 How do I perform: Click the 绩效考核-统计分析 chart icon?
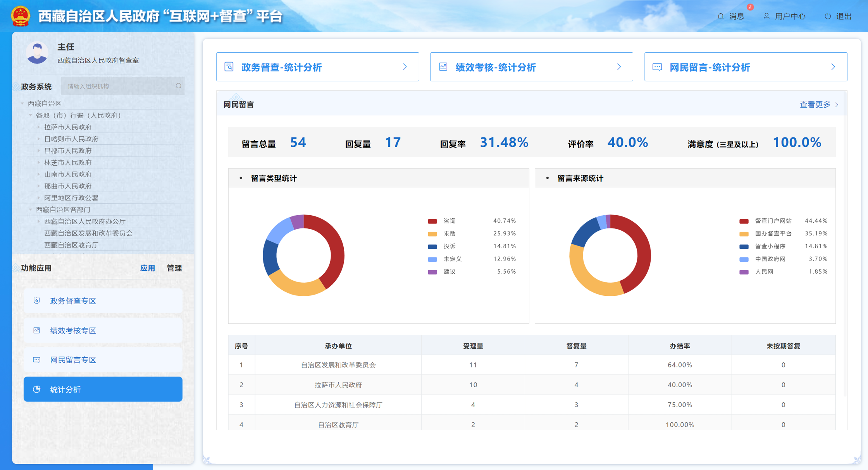pyautogui.click(x=443, y=67)
